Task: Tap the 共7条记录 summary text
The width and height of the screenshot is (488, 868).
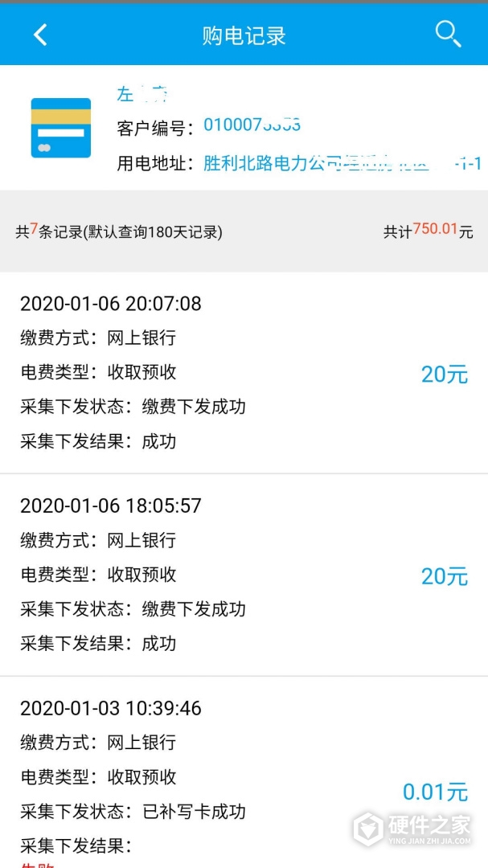Action: click(119, 232)
